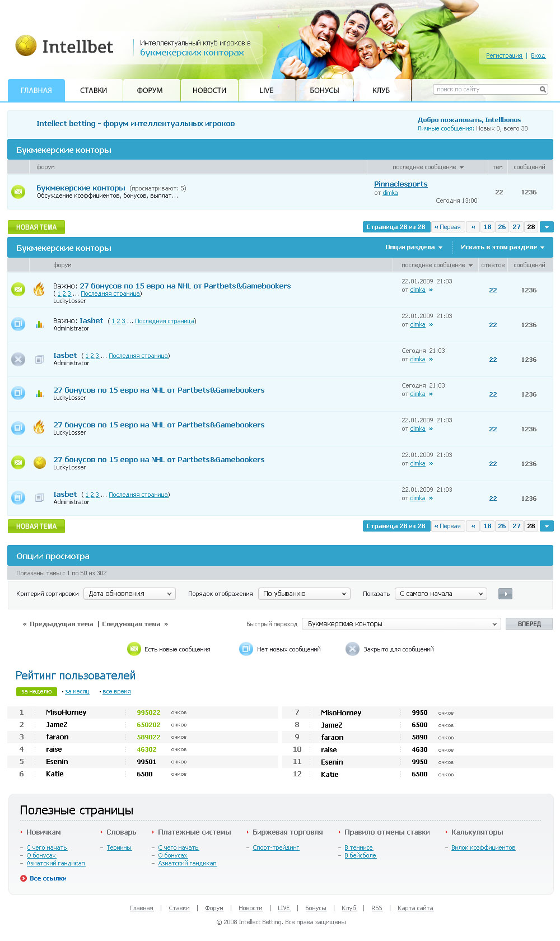The height and width of the screenshot is (941, 560).
Task: Open the ФОРУМ tab
Action: (x=150, y=90)
